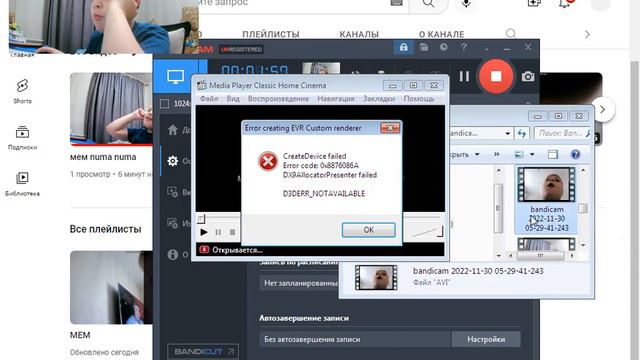Open YouTube Подписки subscriptions
Image resolution: width=640 pixels, height=360 pixels.
tap(22, 138)
